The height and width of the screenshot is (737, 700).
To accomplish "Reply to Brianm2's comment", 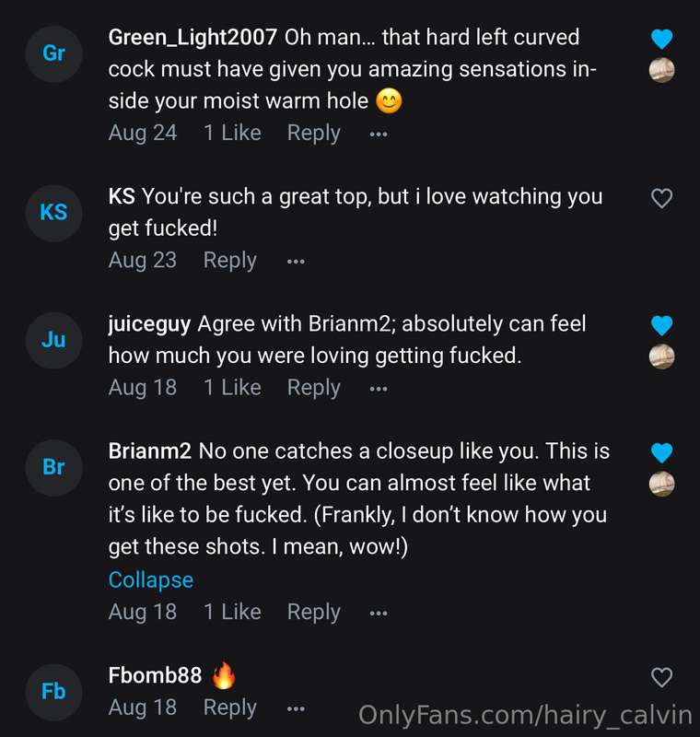I will click(314, 613).
